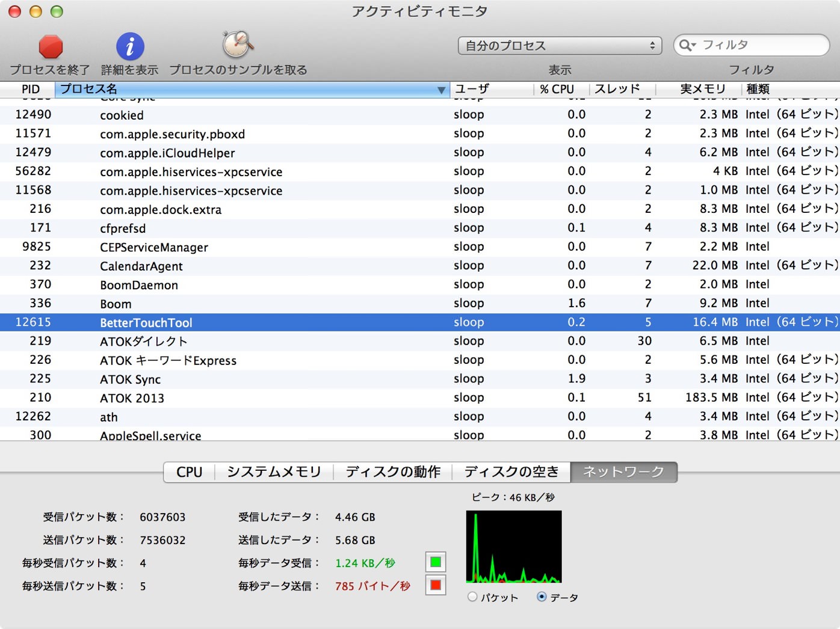Select the ネットワーク tab
Viewport: 840px width, 629px height.
coord(624,472)
